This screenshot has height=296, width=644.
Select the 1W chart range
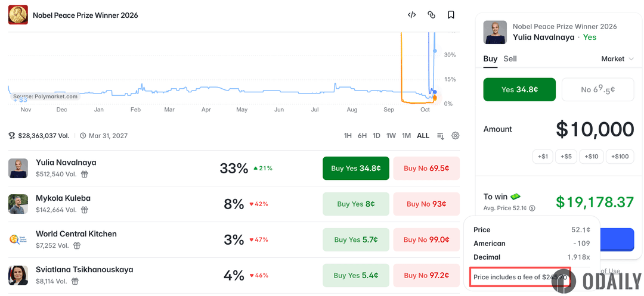tap(391, 136)
